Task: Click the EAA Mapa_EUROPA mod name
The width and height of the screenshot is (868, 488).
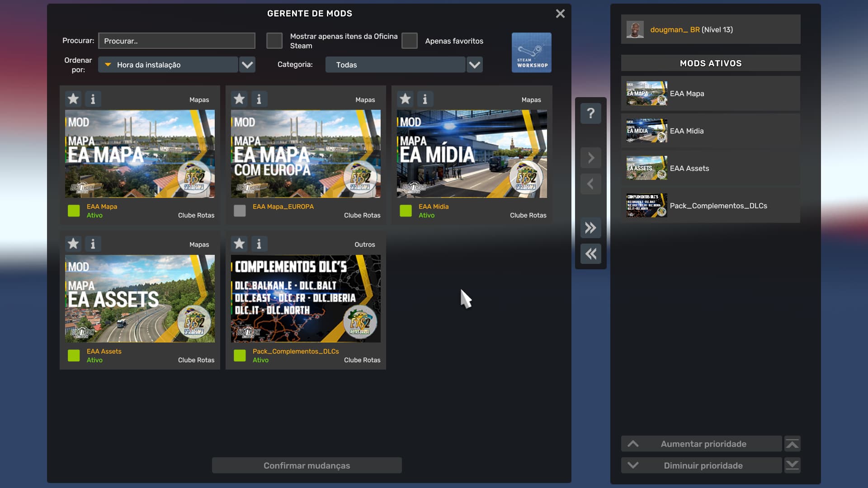Action: [x=283, y=206]
